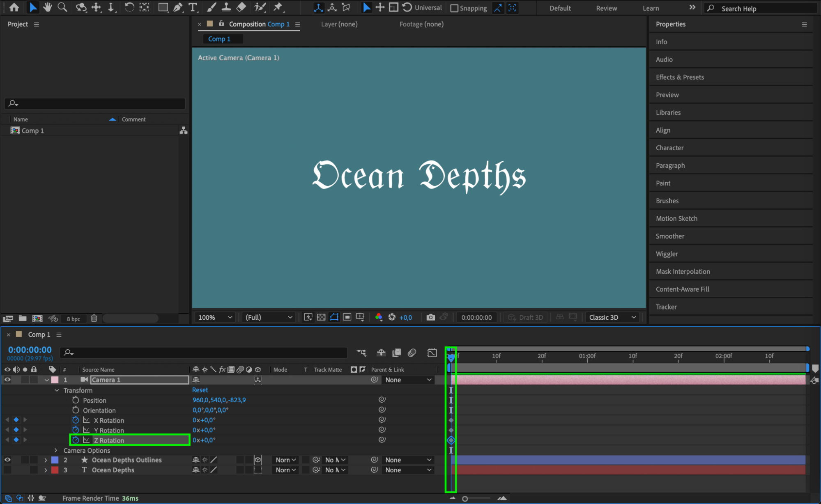This screenshot has width=821, height=504.
Task: Hide the Ocean Depths Outlines layer
Action: pyautogui.click(x=7, y=460)
